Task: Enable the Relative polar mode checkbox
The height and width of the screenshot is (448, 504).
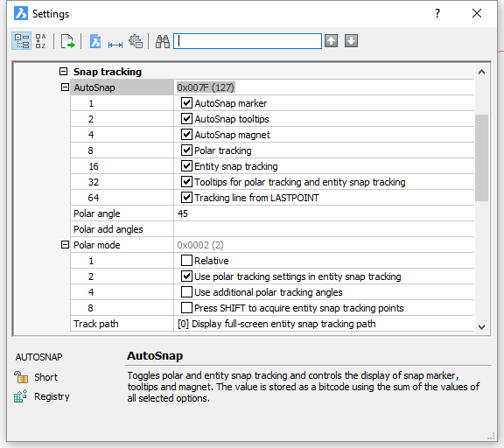Action: (x=186, y=261)
